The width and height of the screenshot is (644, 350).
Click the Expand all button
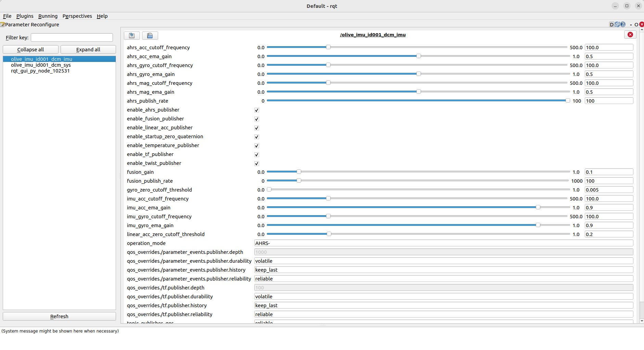point(88,50)
